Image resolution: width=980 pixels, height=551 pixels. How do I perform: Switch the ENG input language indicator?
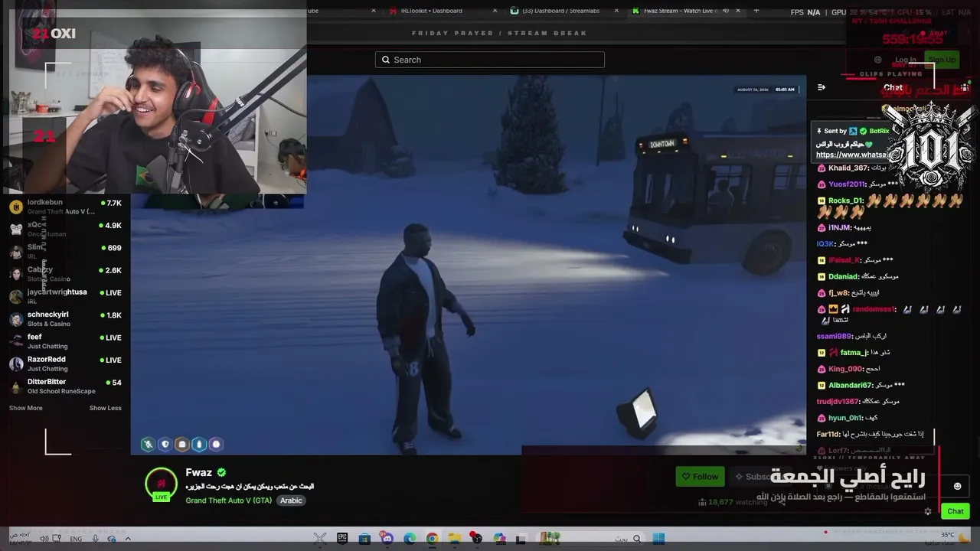pos(76,539)
